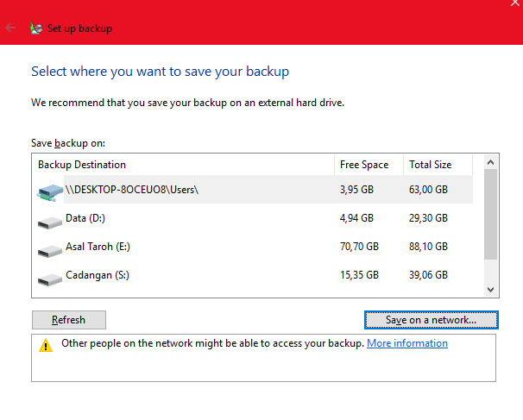
Task: Click the scroll up arrow of destination list
Action: [490, 162]
